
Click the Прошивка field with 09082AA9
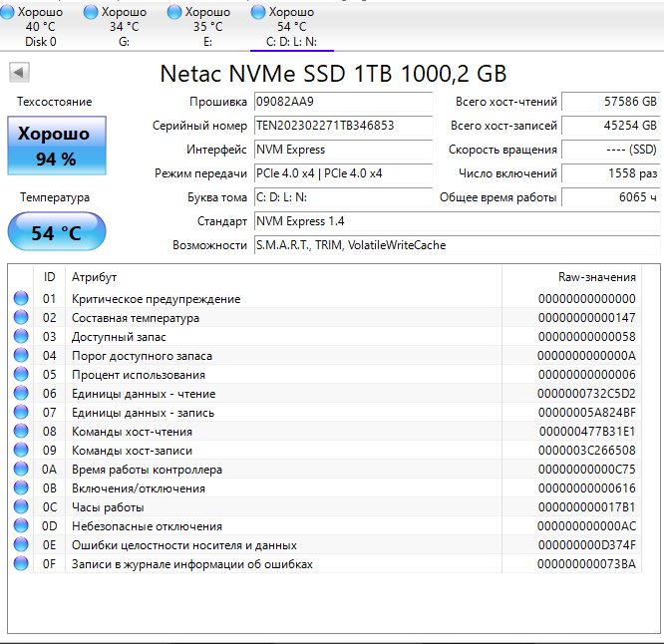[x=343, y=102]
